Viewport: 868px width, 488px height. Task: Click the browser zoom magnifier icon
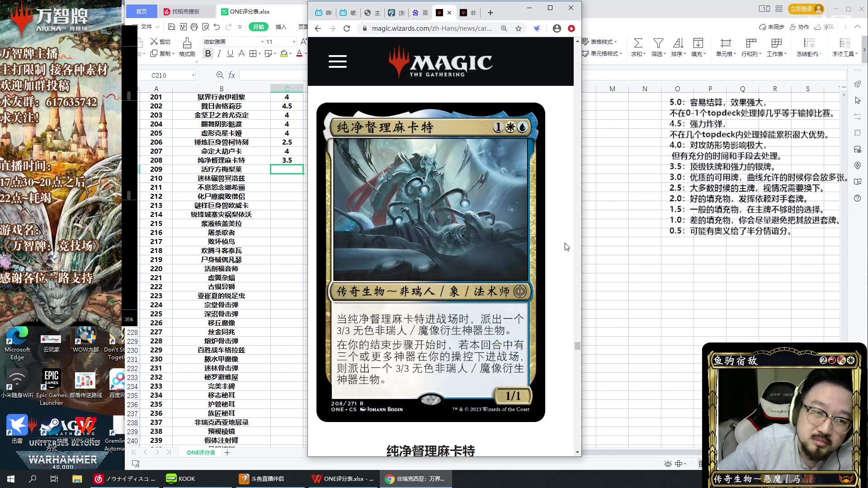tap(504, 28)
